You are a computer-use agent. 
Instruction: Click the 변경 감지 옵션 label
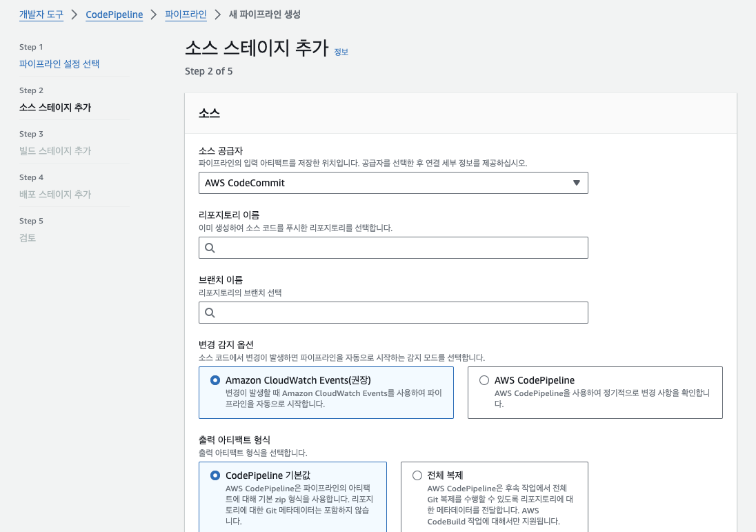pyautogui.click(x=226, y=344)
